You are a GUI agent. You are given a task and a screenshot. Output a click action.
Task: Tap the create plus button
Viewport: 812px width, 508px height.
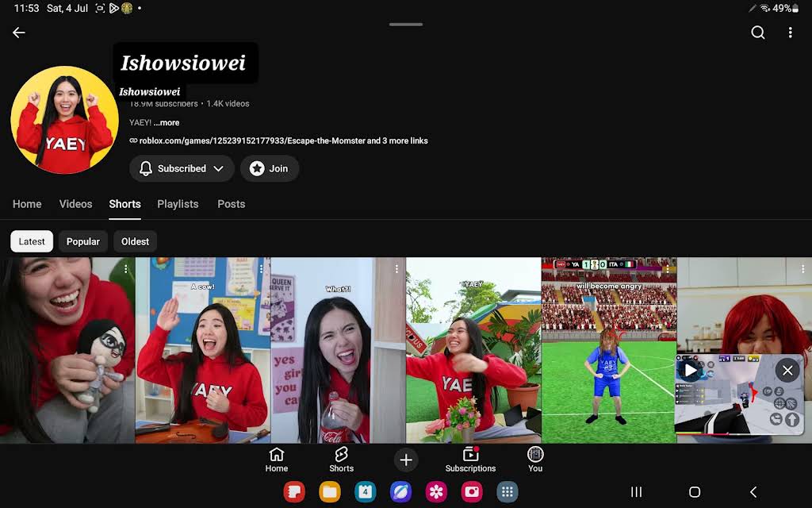406,460
